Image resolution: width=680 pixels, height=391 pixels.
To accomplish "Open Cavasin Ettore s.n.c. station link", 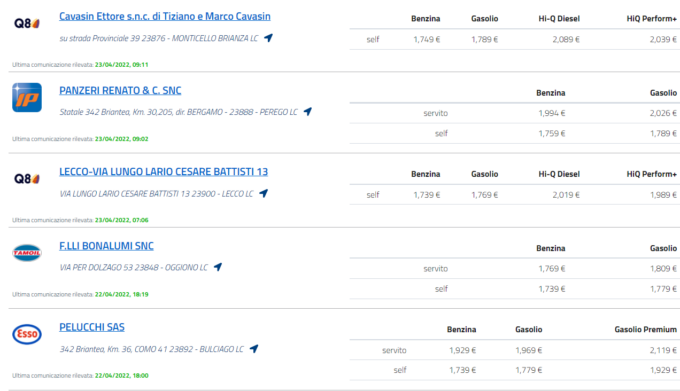I will click(x=165, y=16).
